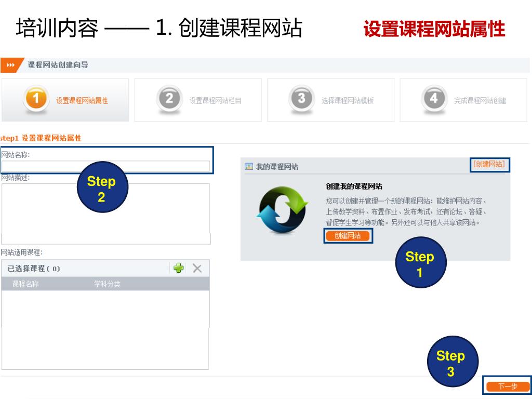Open the 设置课程网站栏目 wizard tab
This screenshot has width=532, height=399.
tap(198, 100)
